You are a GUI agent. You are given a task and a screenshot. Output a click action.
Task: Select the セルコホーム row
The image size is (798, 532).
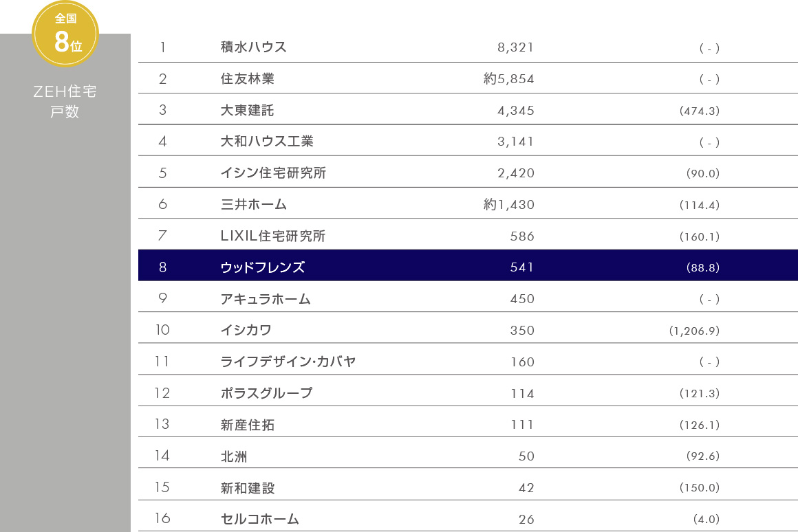[468, 517]
